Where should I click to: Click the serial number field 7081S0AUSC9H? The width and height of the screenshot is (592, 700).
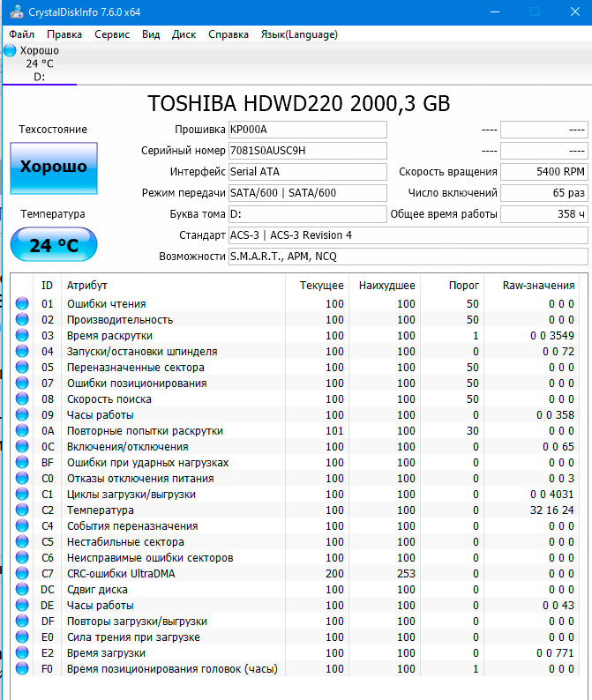pos(307,151)
